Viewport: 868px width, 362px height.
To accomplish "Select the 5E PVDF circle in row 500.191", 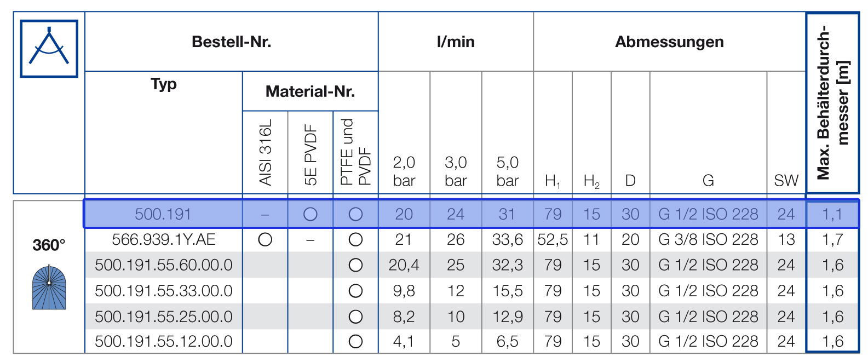I will click(311, 214).
